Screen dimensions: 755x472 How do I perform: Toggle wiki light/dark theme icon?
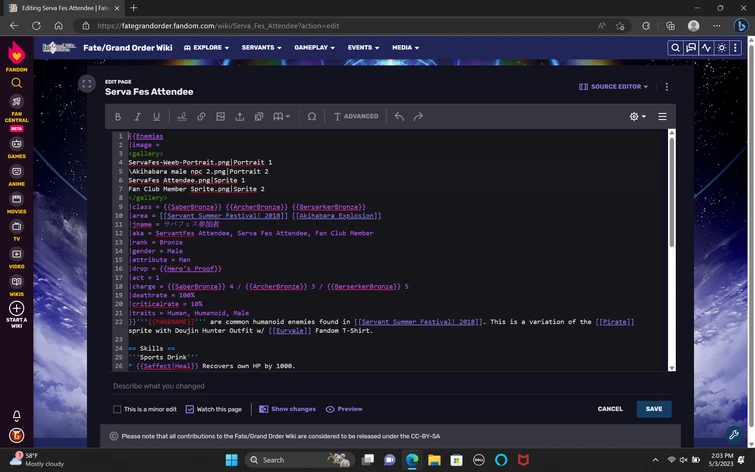pyautogui.click(x=722, y=48)
